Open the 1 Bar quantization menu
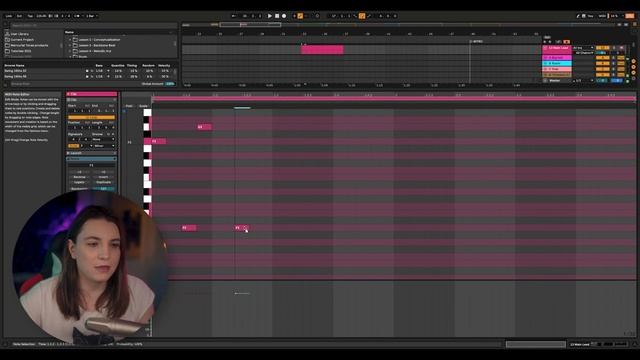The height and width of the screenshot is (360, 640). pos(91,16)
